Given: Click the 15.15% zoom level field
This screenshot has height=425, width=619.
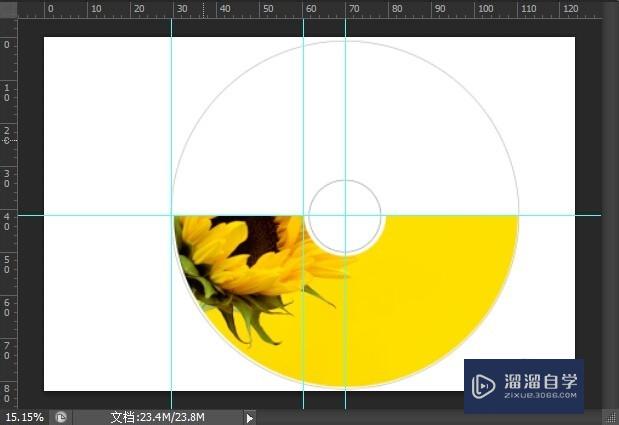Looking at the screenshot, I should pyautogui.click(x=24, y=417).
